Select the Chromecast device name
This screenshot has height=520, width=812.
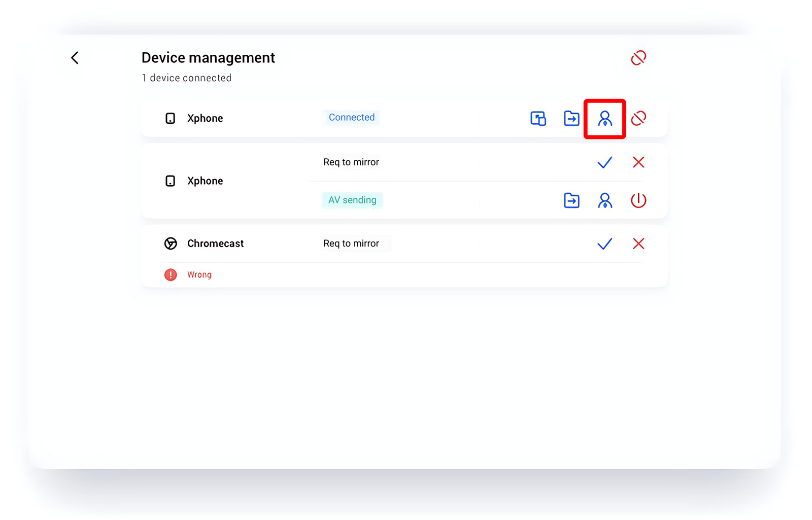point(215,244)
